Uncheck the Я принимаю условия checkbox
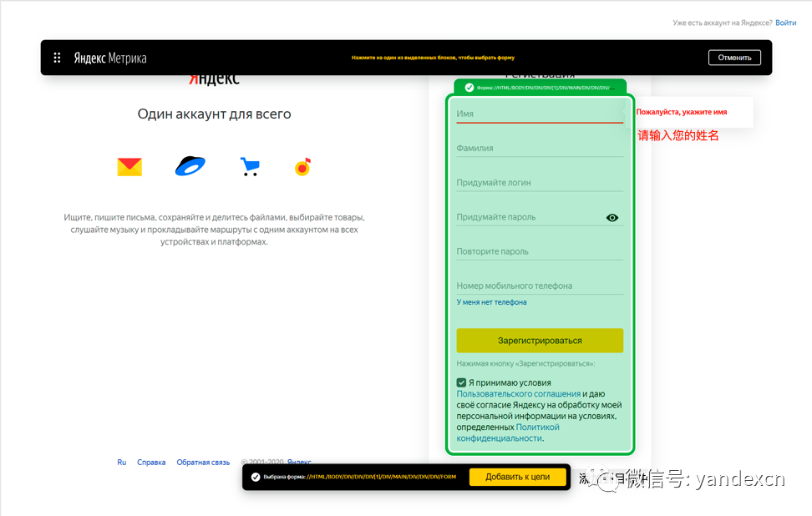The image size is (812, 516). (461, 382)
